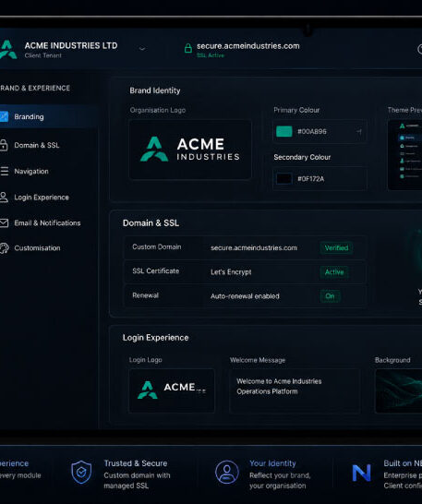The width and height of the screenshot is (422, 504).
Task: Click the Acme logo icon in header
Action: click(x=7, y=49)
